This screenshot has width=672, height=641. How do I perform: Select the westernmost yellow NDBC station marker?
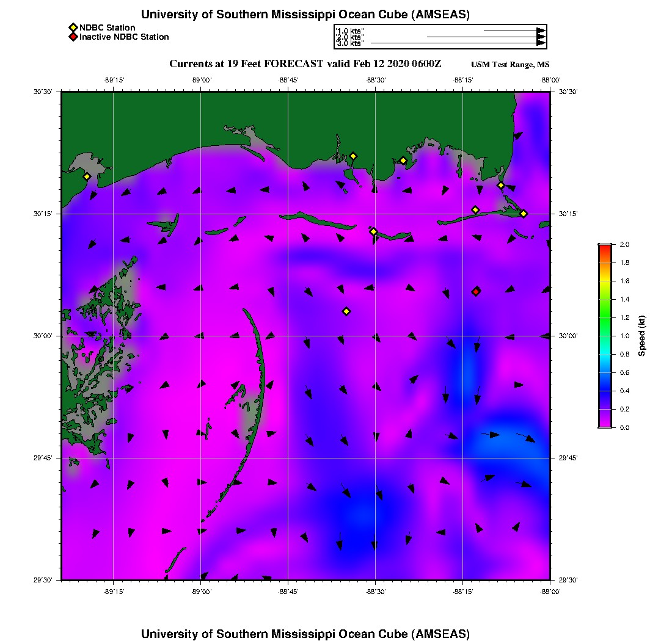pyautogui.click(x=87, y=176)
